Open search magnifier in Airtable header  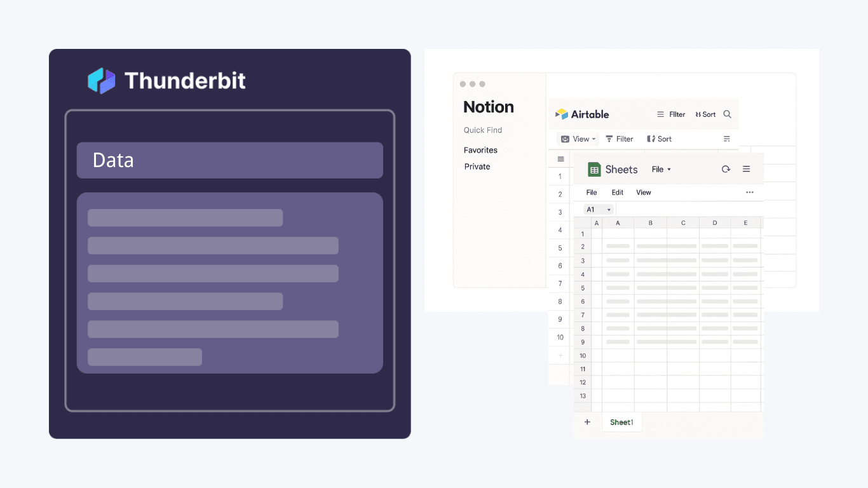point(728,114)
